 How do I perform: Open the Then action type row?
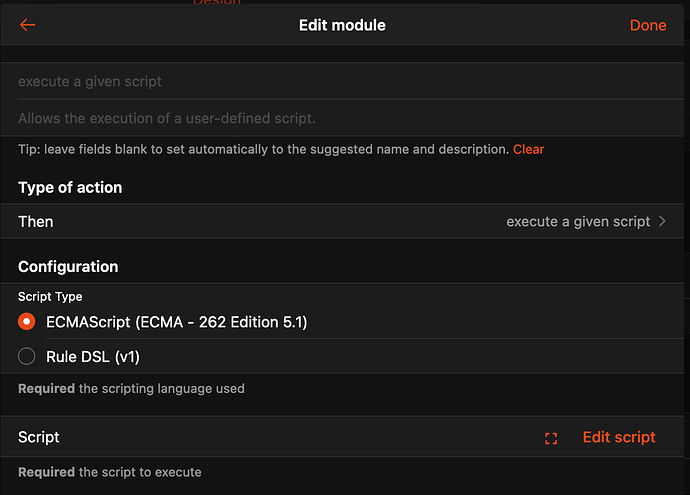point(342,221)
